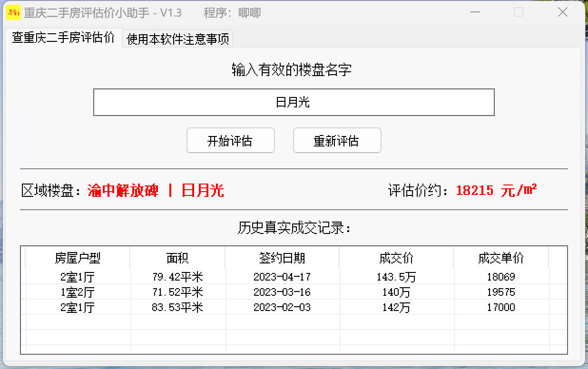Switch to 使用本软件注意事项 tab
The image size is (588, 369).
[x=177, y=39]
